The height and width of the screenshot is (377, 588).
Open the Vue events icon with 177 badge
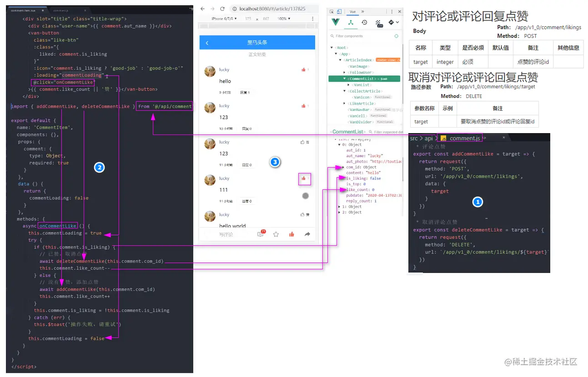click(x=379, y=23)
